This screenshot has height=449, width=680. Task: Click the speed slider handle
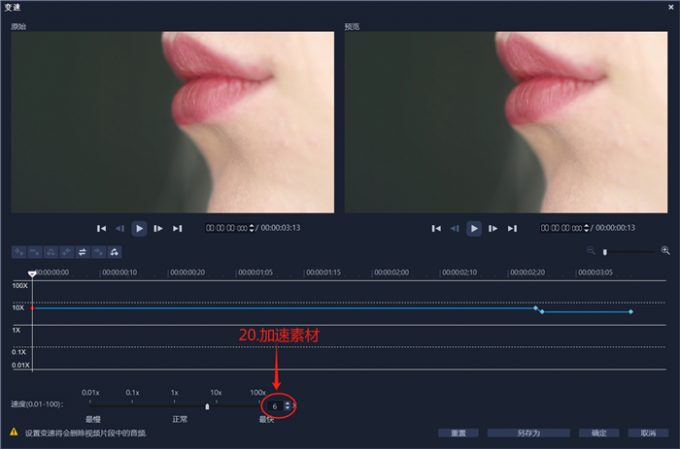[x=207, y=406]
